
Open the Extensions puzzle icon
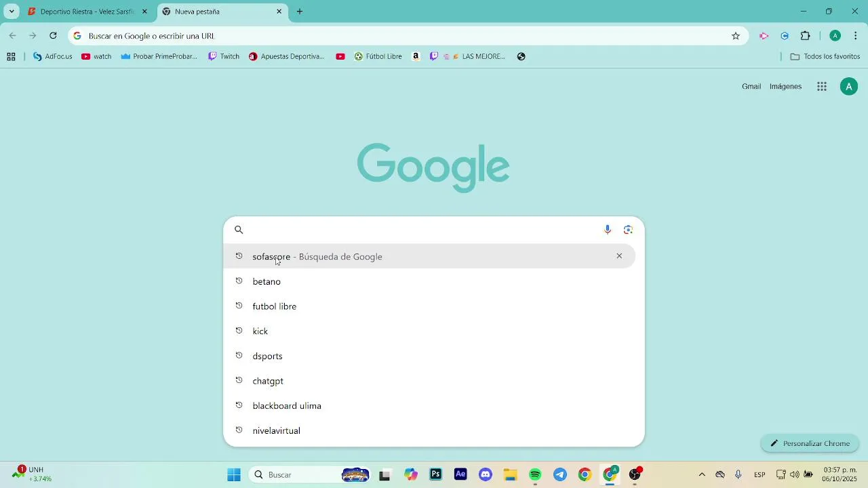pos(806,36)
